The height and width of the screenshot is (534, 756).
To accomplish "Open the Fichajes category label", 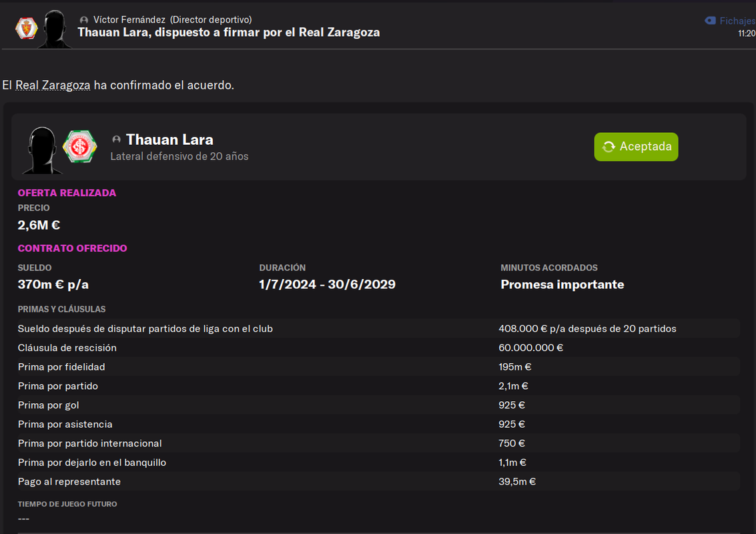I will coord(737,21).
